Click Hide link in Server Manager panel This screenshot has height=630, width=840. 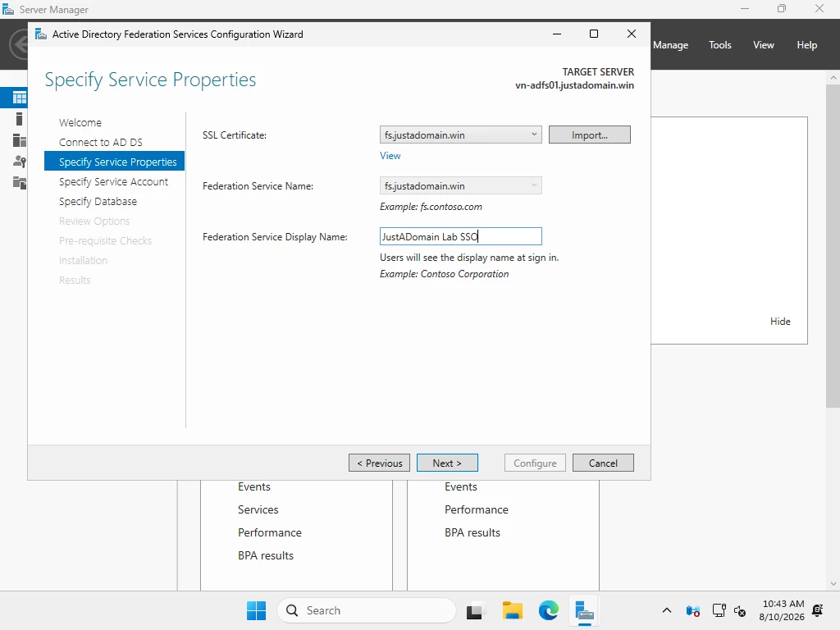coord(780,322)
